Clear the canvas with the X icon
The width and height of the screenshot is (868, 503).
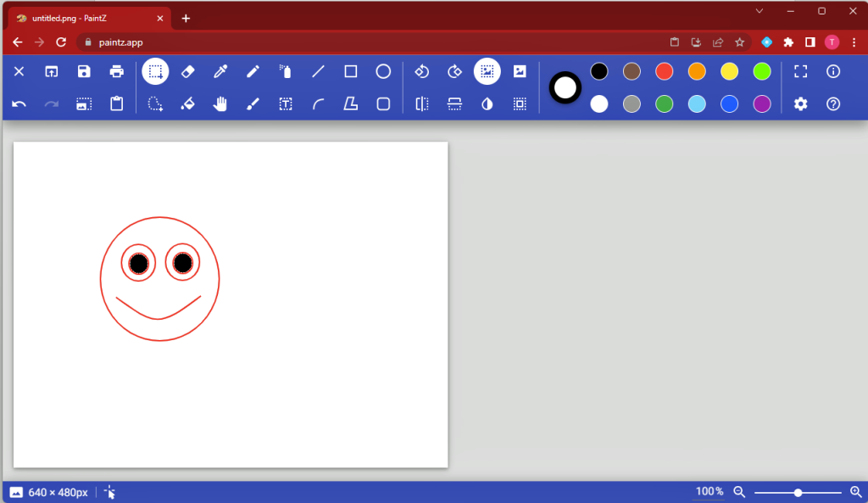click(19, 71)
